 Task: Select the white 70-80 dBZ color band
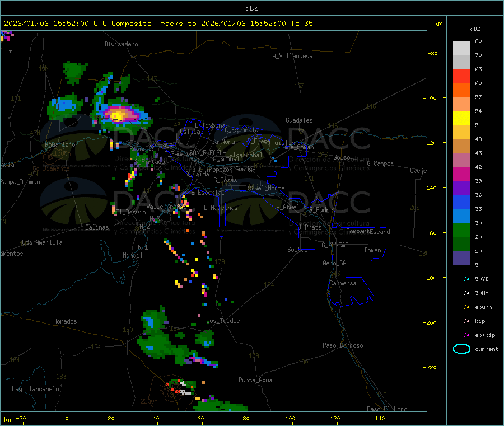(461, 48)
